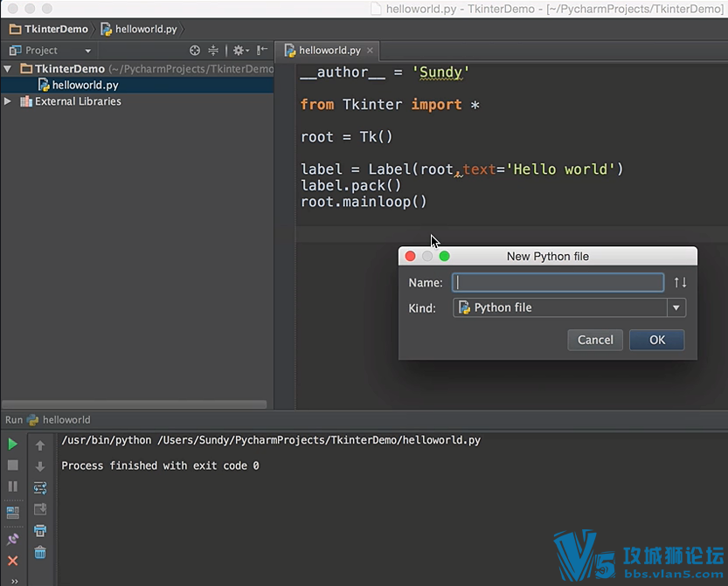Click the scroll from source target icon
Viewport: 728px width, 586px height.
[x=195, y=50]
